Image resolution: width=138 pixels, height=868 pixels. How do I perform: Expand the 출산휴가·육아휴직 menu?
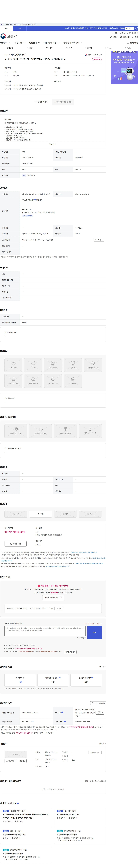point(73,43)
